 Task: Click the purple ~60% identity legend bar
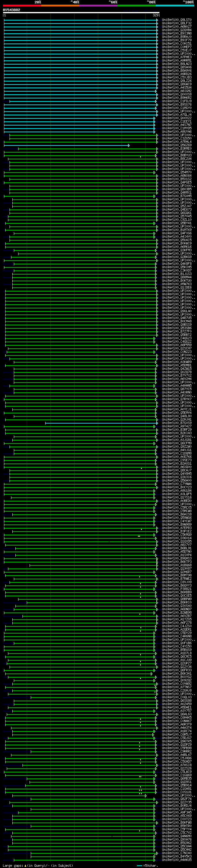tap(98, 6)
